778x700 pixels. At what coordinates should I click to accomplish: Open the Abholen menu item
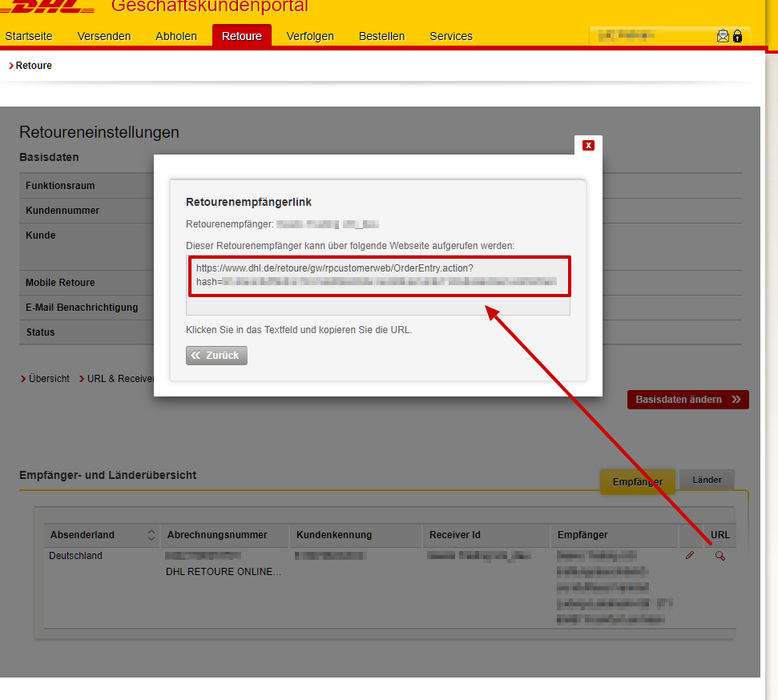[x=176, y=36]
